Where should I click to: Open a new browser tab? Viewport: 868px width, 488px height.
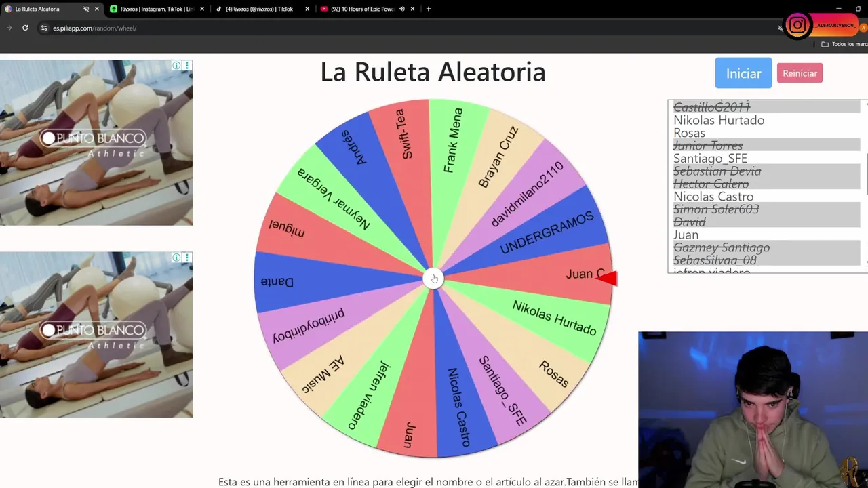click(428, 9)
